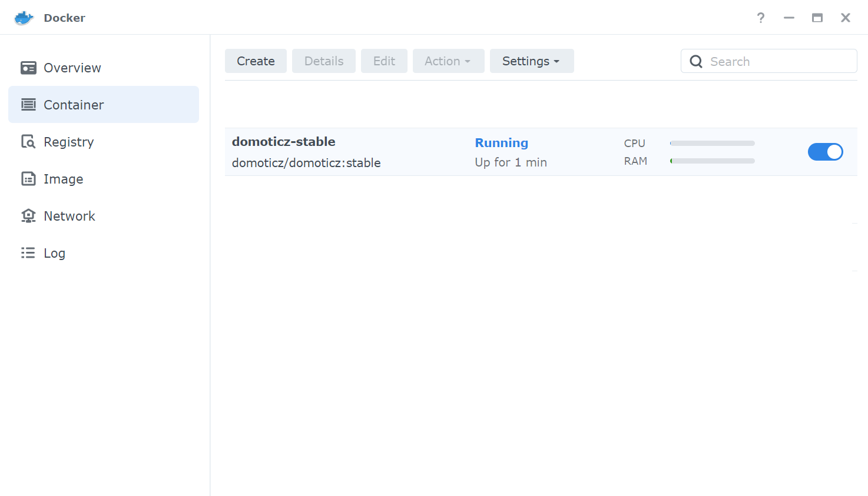
Task: Click the RAM usage bar
Action: coord(713,161)
